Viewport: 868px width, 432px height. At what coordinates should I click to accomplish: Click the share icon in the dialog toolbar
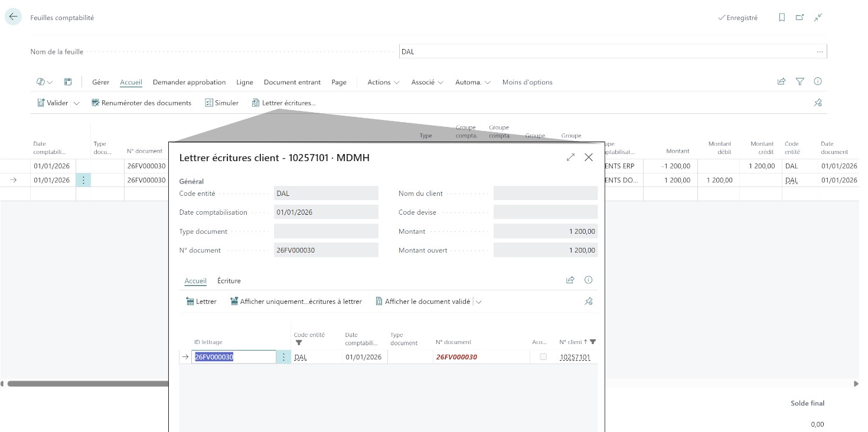click(x=570, y=280)
